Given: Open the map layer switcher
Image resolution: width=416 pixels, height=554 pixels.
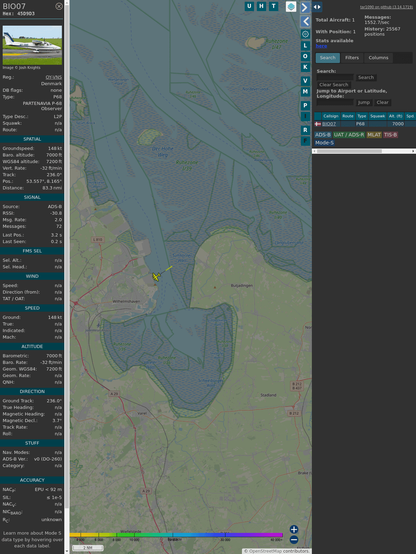Looking at the screenshot, I should [291, 6].
